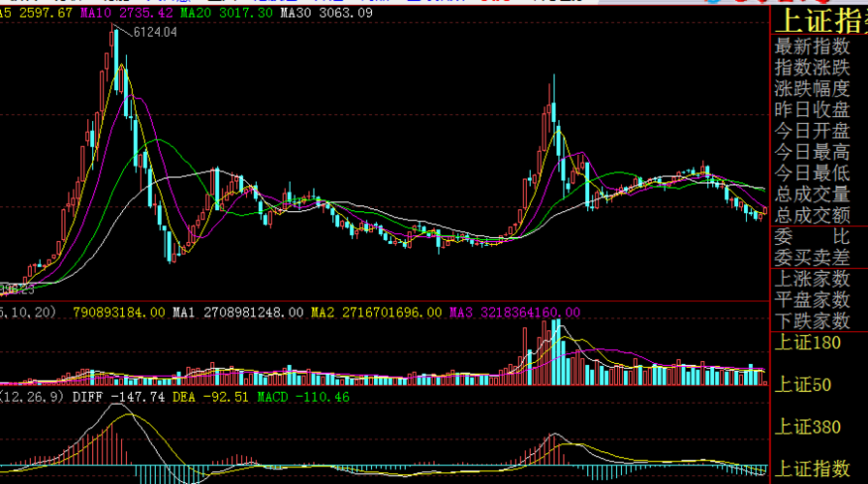Click the 最新指数 row in side panel

pyautogui.click(x=812, y=46)
